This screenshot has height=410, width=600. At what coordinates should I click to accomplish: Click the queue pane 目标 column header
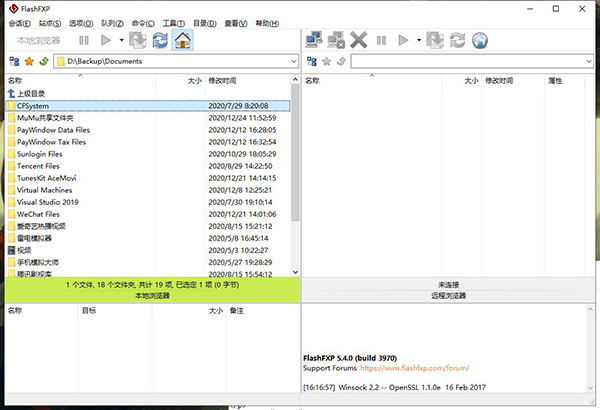(x=115, y=310)
